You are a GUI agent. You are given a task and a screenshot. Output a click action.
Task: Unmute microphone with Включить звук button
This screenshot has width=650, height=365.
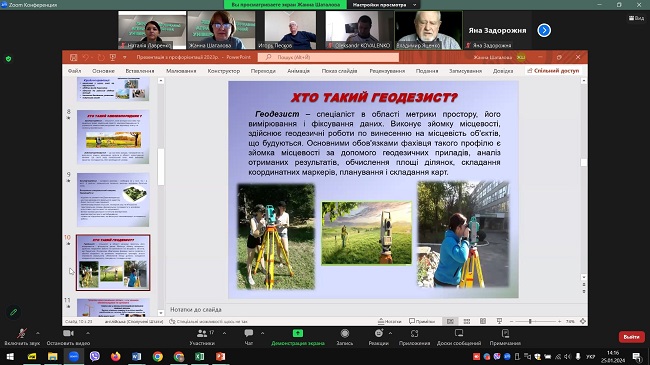coord(22,337)
